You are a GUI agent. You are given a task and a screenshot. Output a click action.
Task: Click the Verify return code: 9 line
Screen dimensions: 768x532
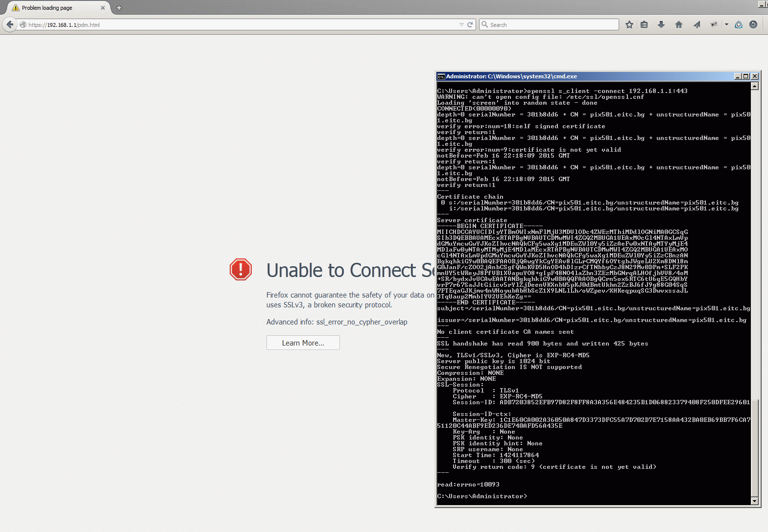[554, 467]
